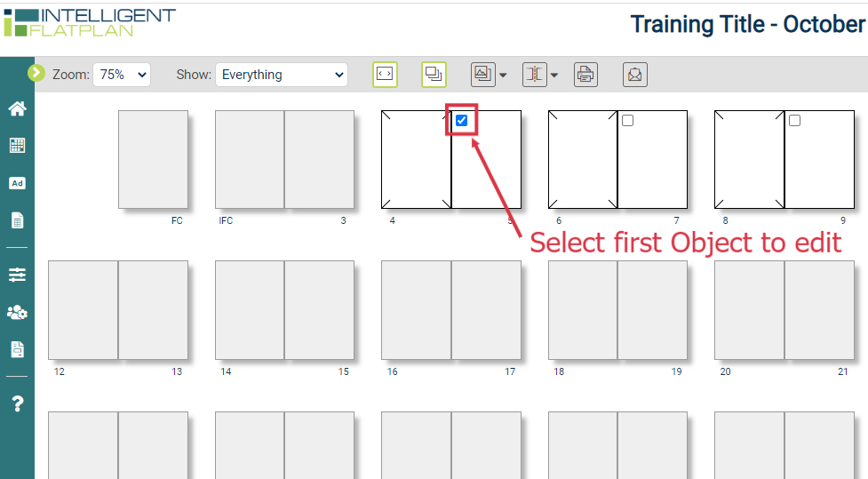Open the Show Everything dropdown

tap(282, 75)
